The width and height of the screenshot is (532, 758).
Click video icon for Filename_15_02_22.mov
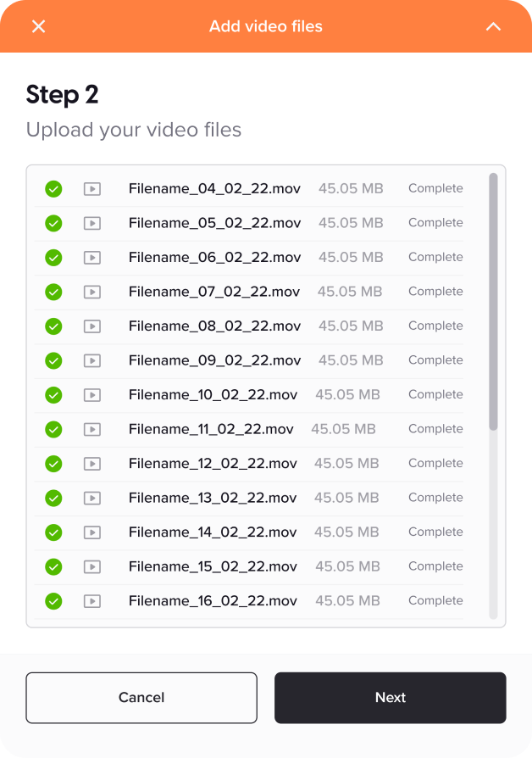coord(92,566)
